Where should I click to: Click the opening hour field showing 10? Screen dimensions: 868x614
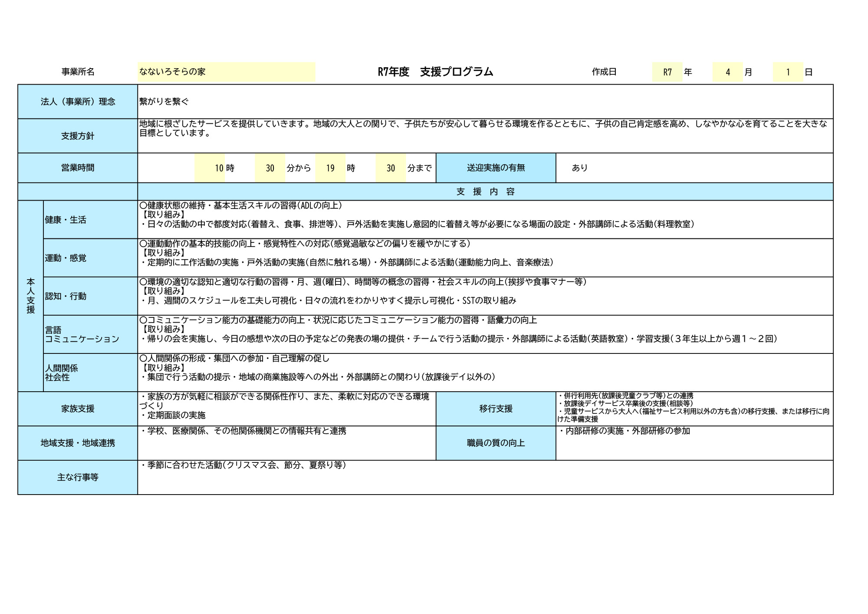point(210,168)
